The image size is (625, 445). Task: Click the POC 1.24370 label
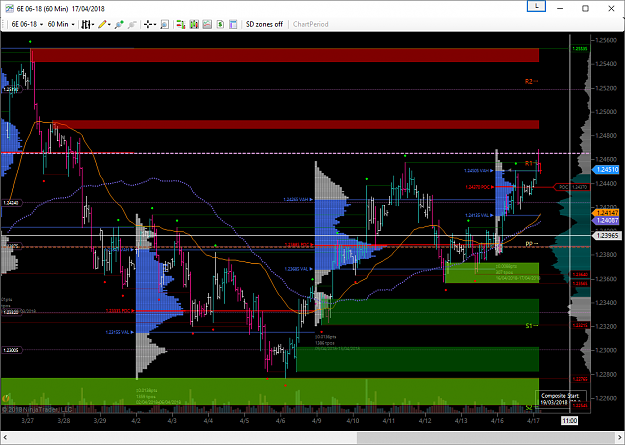click(x=572, y=187)
